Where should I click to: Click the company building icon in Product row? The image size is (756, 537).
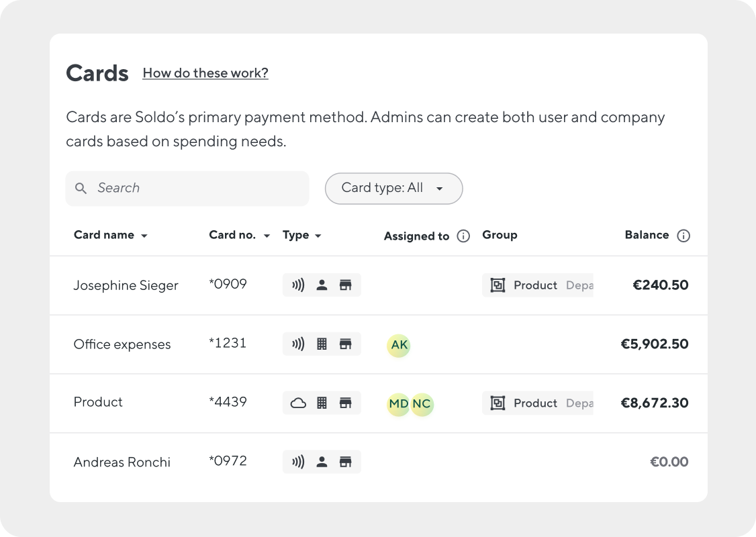click(x=322, y=403)
